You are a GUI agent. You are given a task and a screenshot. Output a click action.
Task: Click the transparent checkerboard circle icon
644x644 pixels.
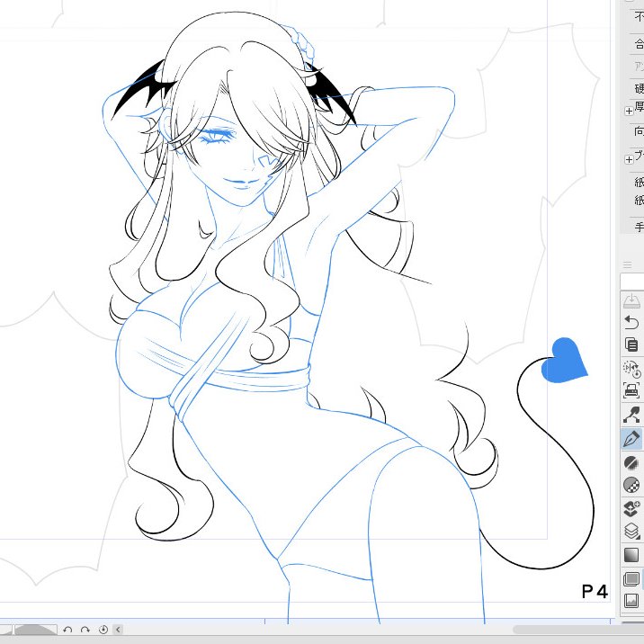click(631, 485)
